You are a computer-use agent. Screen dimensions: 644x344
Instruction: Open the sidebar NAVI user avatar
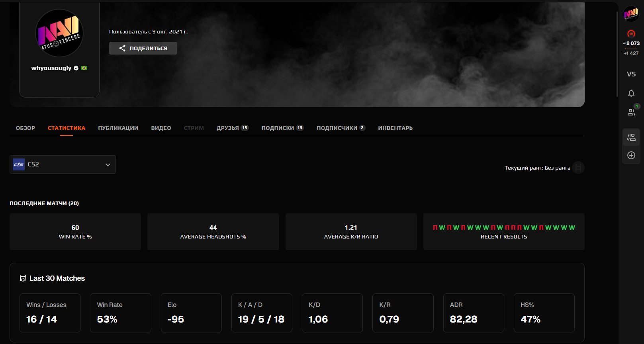coord(631,14)
